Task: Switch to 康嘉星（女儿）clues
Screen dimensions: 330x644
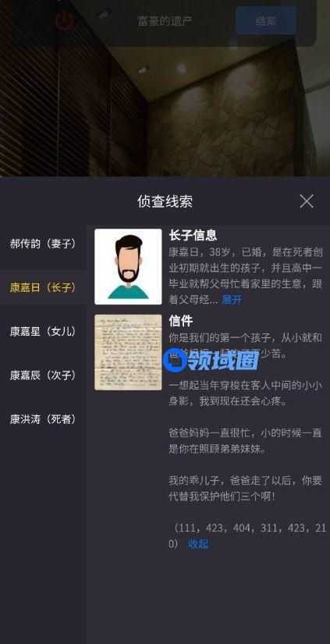Action: pyautogui.click(x=43, y=332)
